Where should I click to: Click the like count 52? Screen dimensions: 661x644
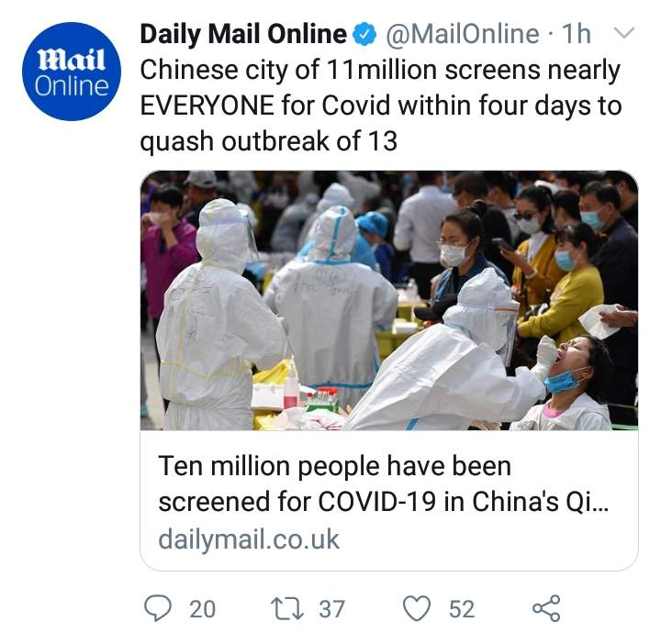pyautogui.click(x=462, y=609)
